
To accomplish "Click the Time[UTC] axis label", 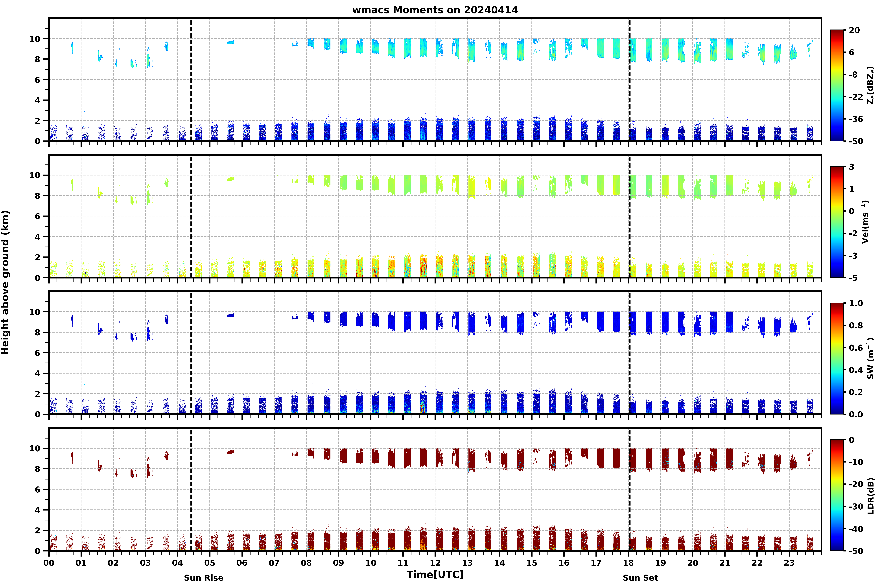I will pos(435,575).
